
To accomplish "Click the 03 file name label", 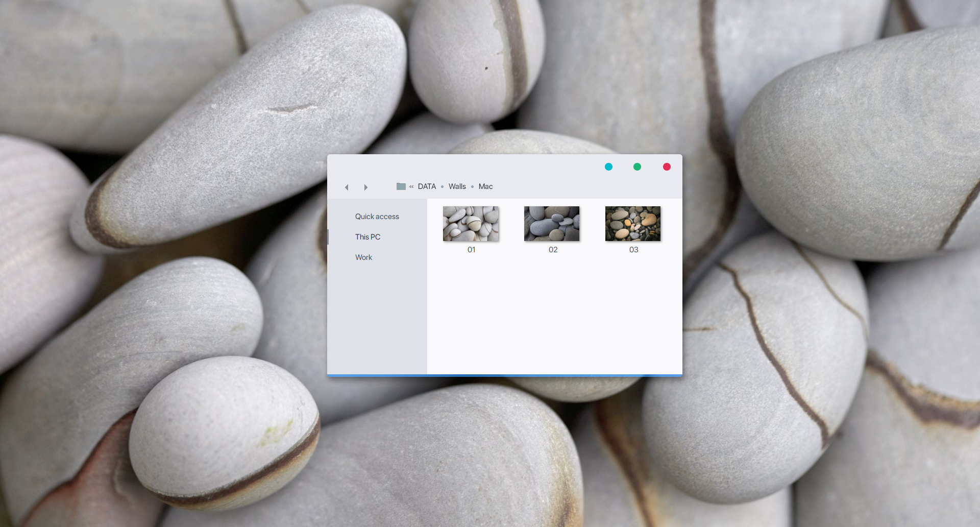I will (633, 250).
